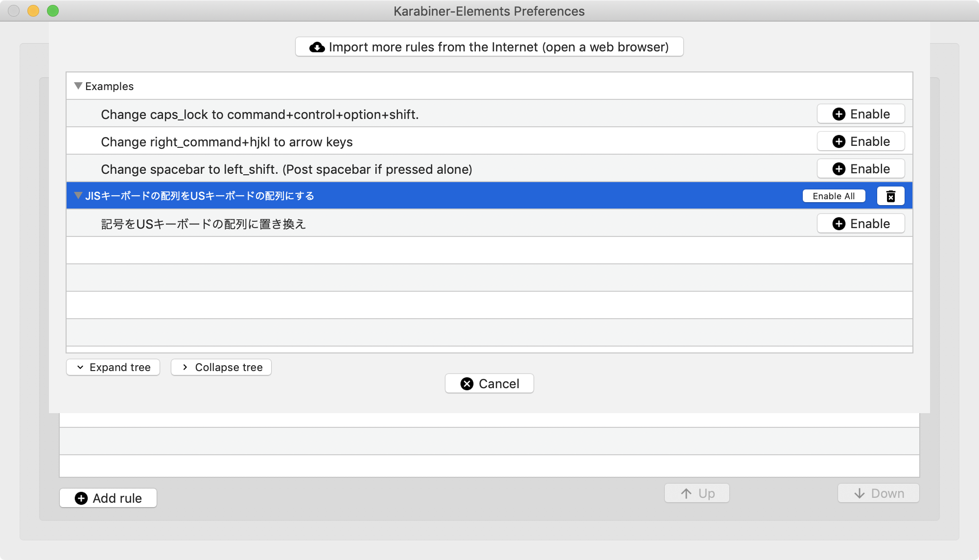Enable the spacebar to left_shift rule
Screen dimensions: 979x560
[861, 168]
